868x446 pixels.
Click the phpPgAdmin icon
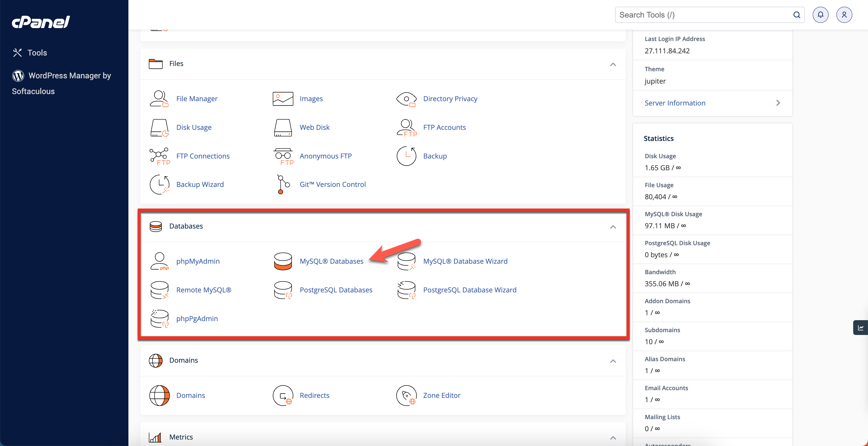coord(159,319)
